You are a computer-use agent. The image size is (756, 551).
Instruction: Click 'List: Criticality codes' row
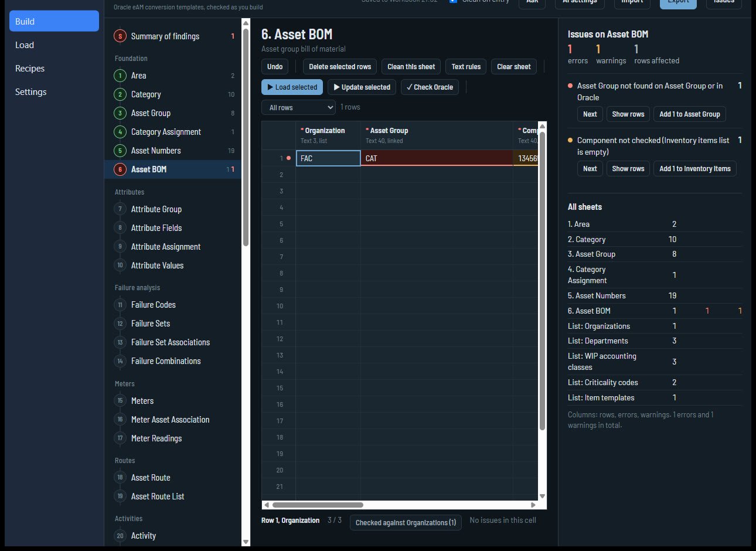[655, 382]
